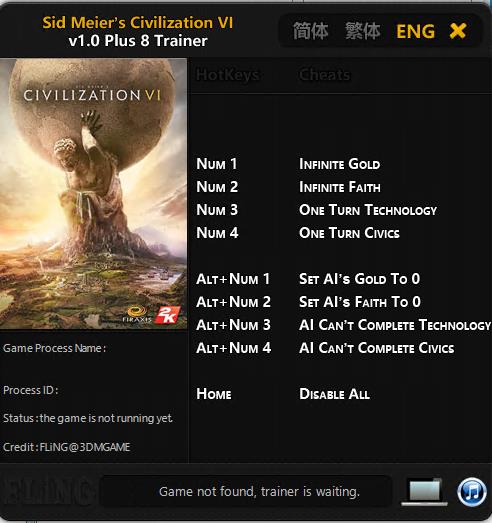The height and width of the screenshot is (523, 492).
Task: Click the Credit FLiNG@3DMGAME text
Action: click(x=67, y=447)
